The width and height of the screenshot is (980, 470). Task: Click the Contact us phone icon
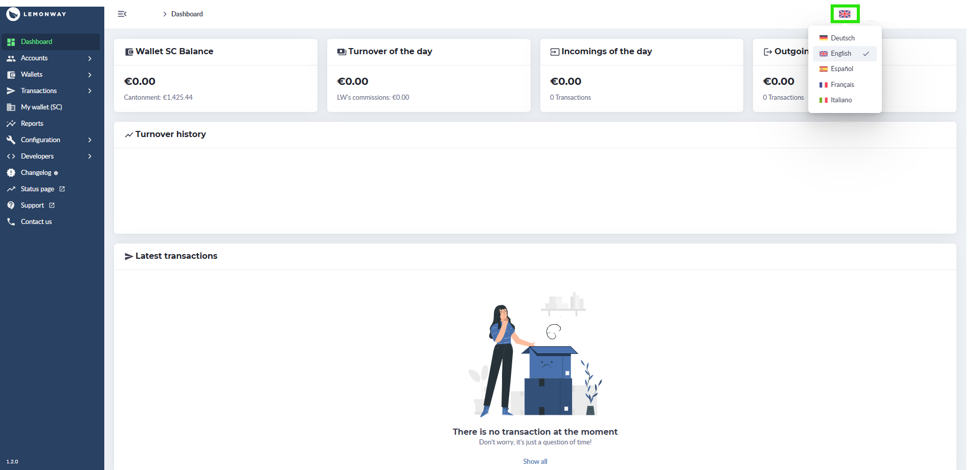pos(11,221)
